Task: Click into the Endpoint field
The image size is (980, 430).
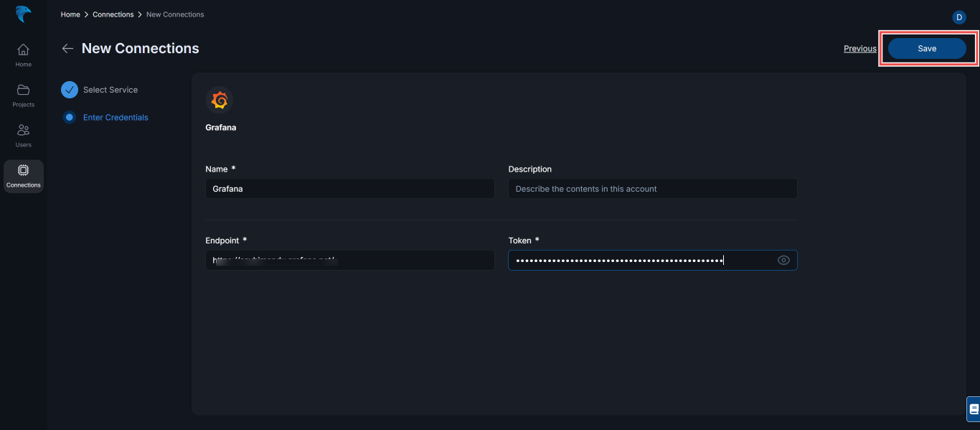Action: [349, 260]
